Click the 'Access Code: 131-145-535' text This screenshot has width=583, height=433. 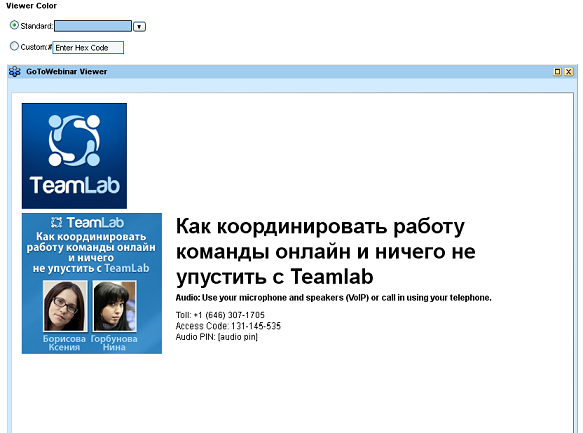point(228,326)
